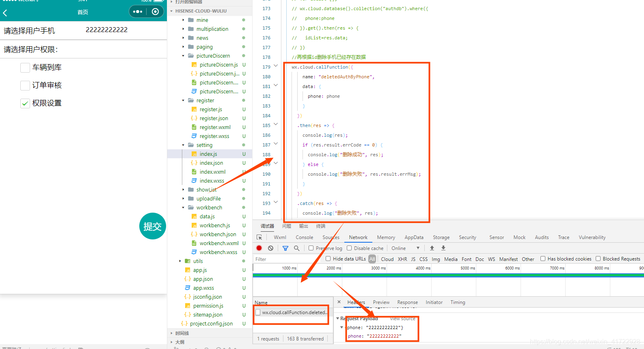
Task: Open the Storage tab
Action: pos(441,237)
